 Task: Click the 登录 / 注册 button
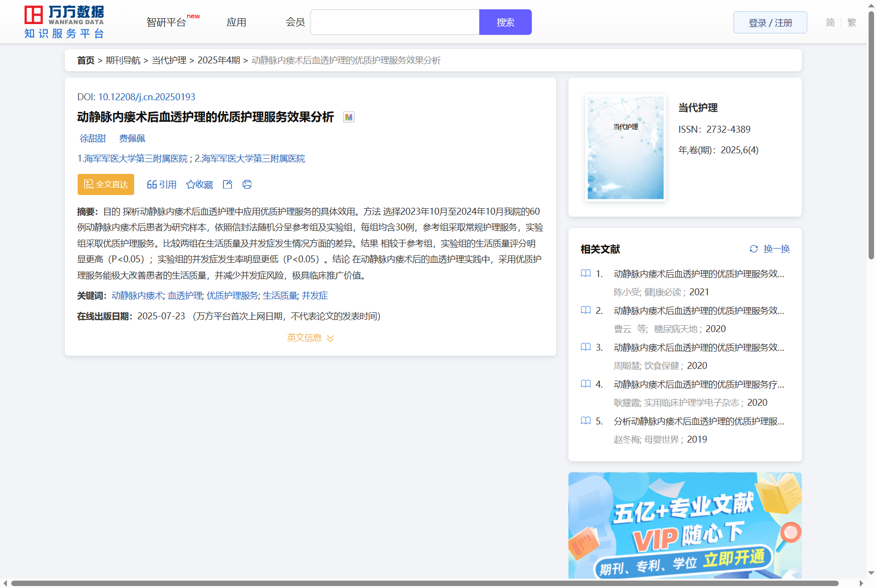tap(770, 23)
